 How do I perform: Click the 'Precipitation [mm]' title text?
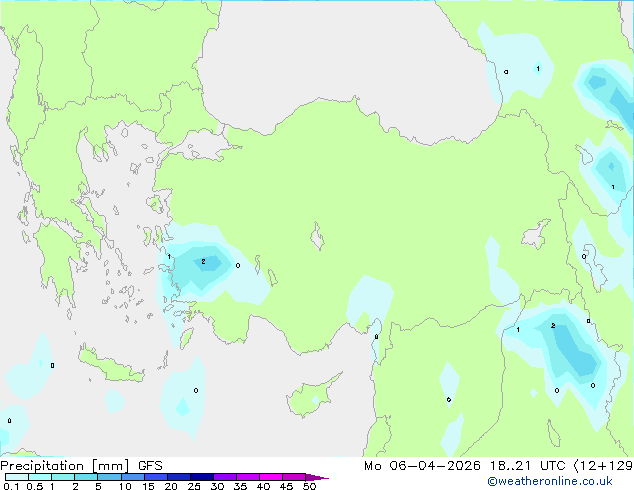click(x=65, y=466)
